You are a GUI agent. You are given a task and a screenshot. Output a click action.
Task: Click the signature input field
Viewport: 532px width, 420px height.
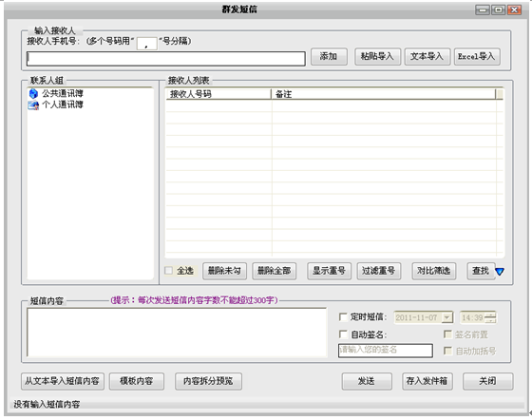tap(386, 351)
